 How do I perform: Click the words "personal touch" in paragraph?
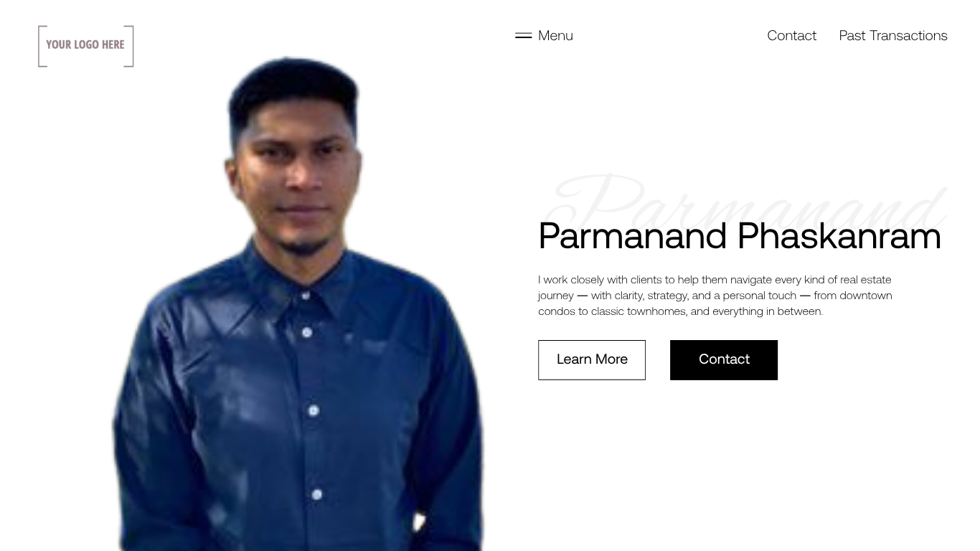pos(760,296)
